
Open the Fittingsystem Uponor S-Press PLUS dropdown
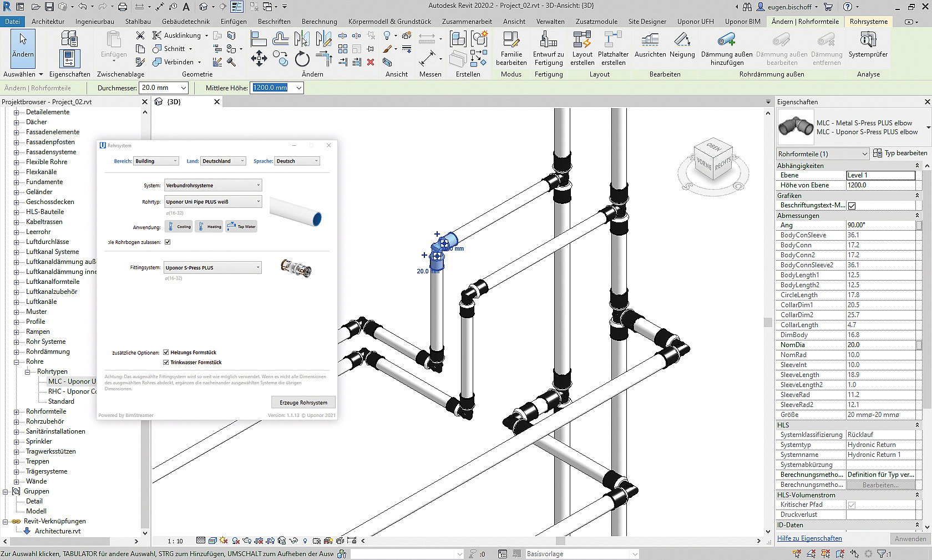(x=213, y=268)
